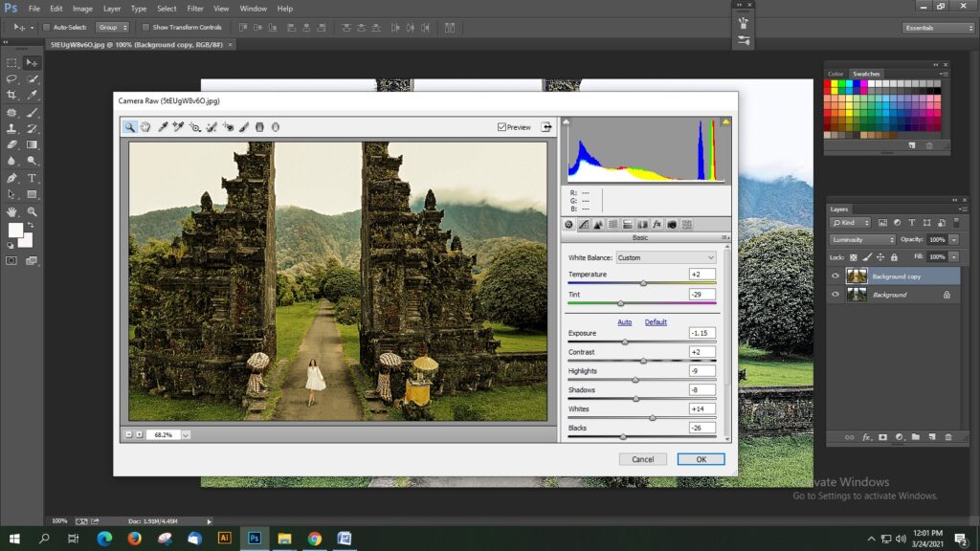Click the zoom in plus button
The height and width of the screenshot is (551, 980).
tap(140, 435)
